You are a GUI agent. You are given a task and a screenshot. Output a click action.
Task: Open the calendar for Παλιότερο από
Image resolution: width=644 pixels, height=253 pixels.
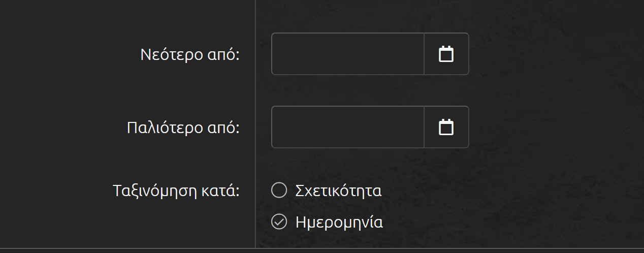(x=446, y=127)
